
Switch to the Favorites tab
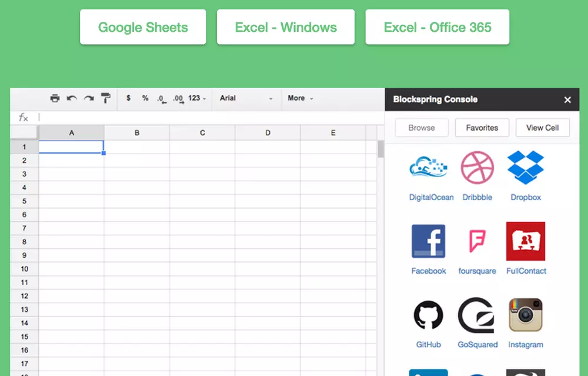point(482,128)
